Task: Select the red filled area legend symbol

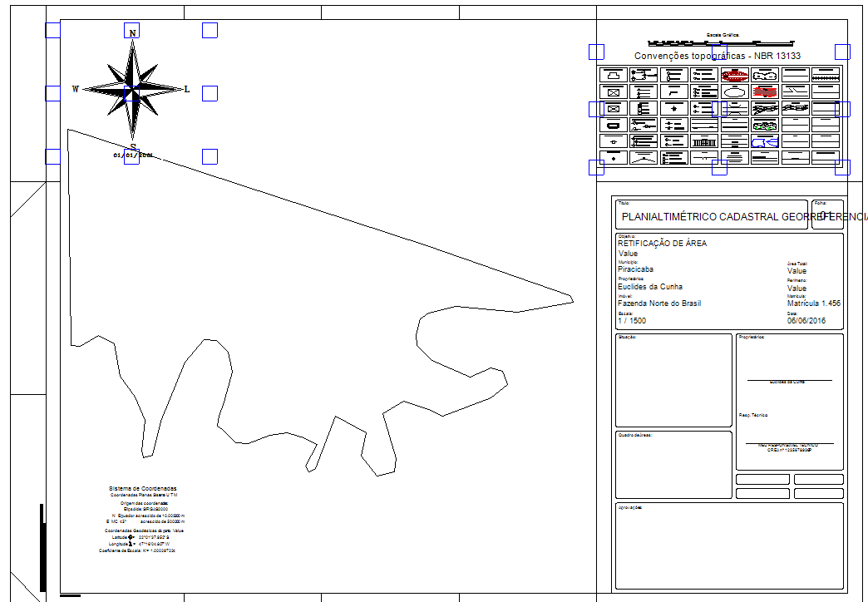Action: [764, 91]
